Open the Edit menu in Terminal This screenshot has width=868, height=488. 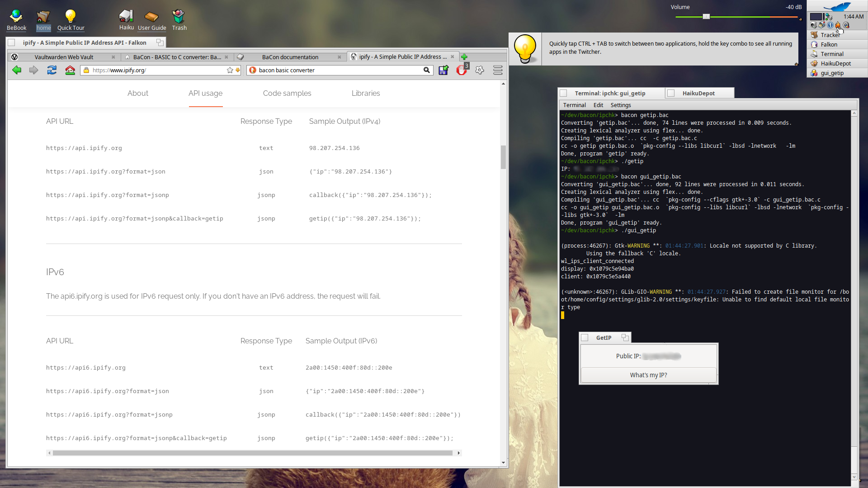tap(598, 105)
